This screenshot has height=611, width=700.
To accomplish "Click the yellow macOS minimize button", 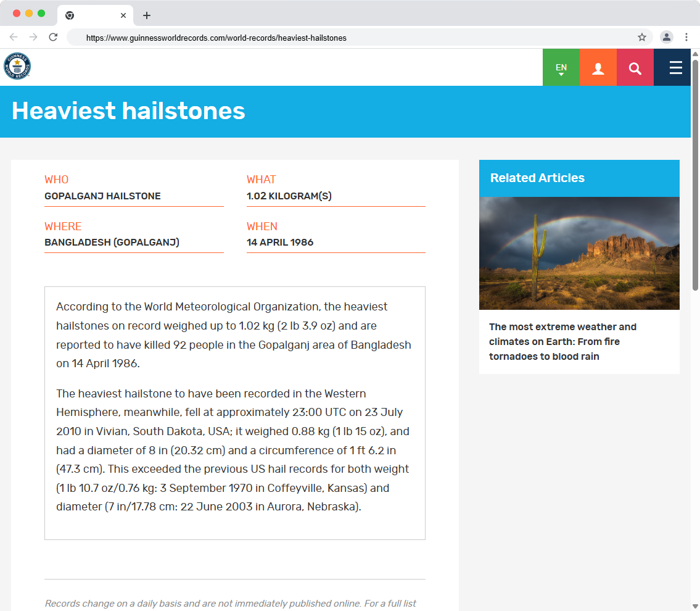I will point(29,14).
